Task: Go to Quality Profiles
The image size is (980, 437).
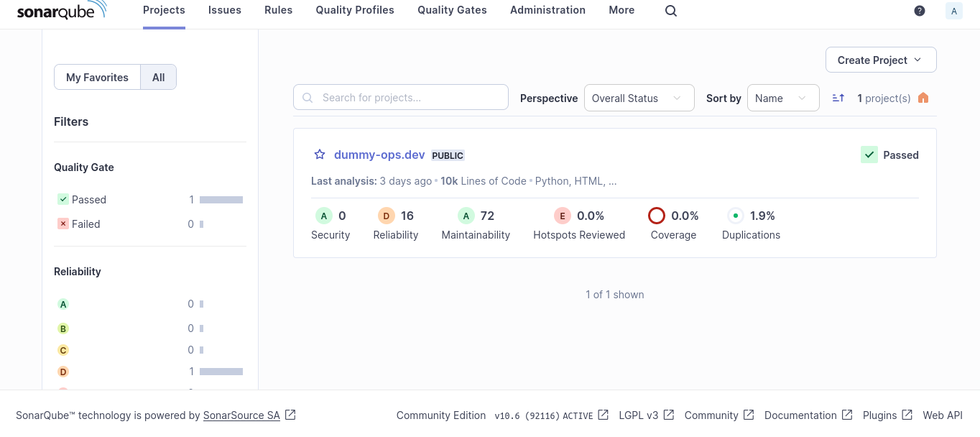Action: [355, 10]
